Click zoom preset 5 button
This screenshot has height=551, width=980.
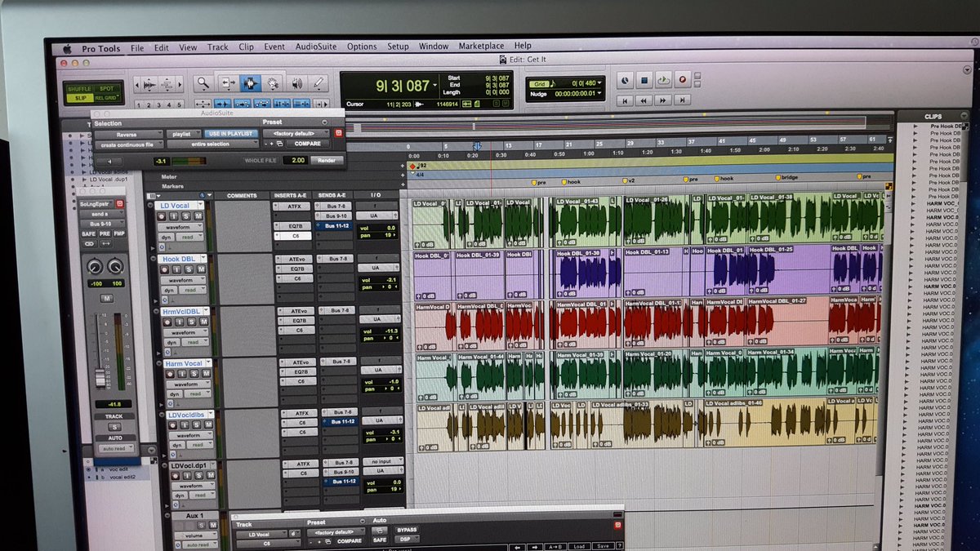coord(180,105)
